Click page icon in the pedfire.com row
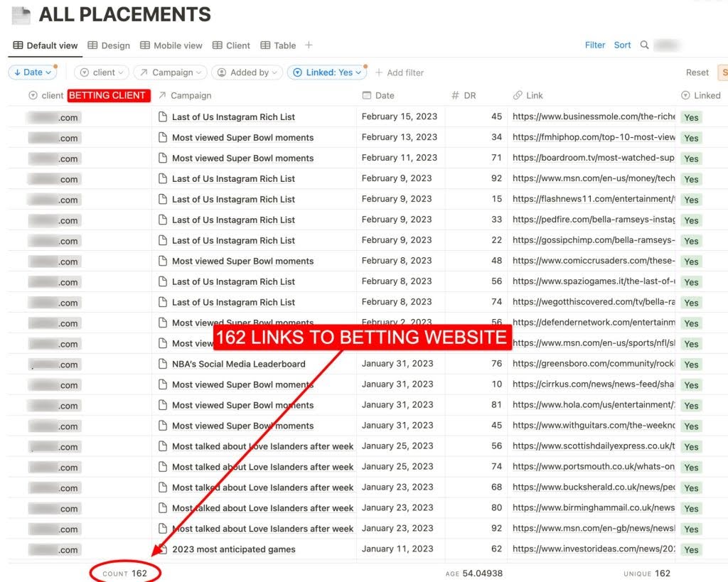The height and width of the screenshot is (582, 728). click(x=163, y=220)
